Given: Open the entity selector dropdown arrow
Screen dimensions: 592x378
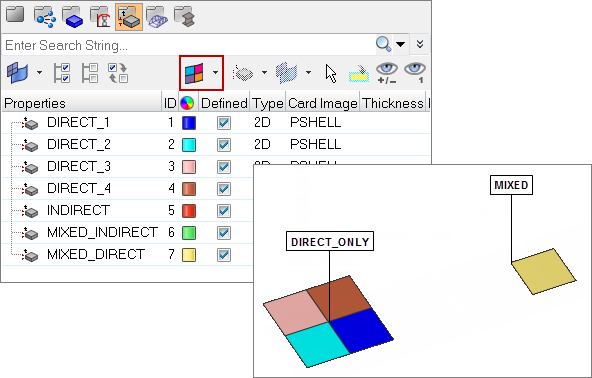Looking at the screenshot, I should click(39, 73).
